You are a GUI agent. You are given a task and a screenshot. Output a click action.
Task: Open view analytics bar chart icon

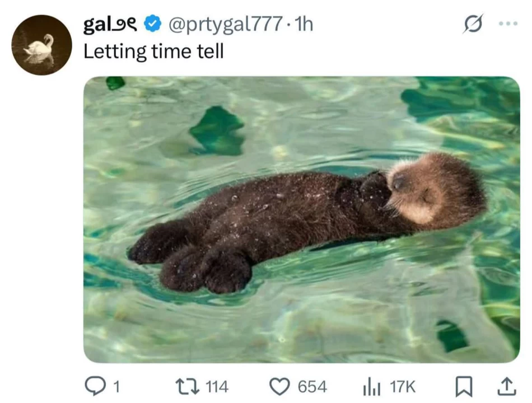coord(372,386)
